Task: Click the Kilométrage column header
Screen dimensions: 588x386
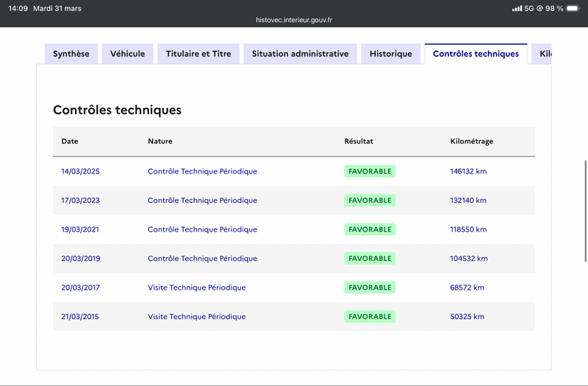Action: pos(472,141)
